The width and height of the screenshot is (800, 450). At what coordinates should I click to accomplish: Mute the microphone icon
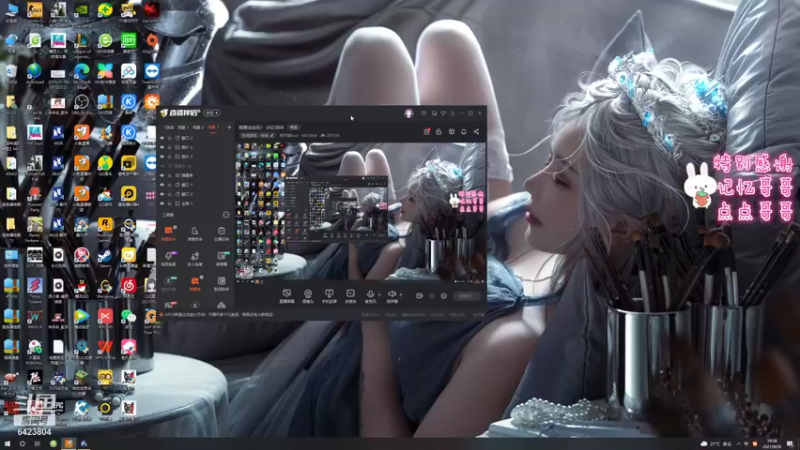(370, 293)
